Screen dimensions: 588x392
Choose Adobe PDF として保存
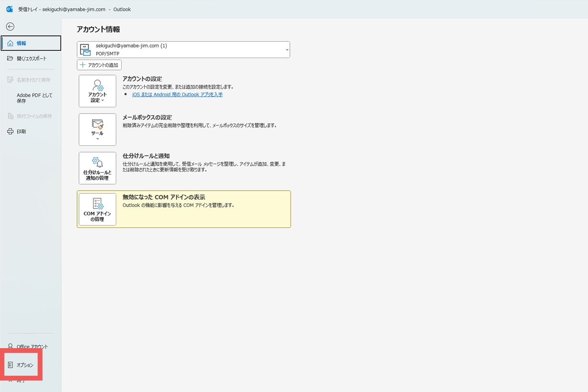(34, 98)
